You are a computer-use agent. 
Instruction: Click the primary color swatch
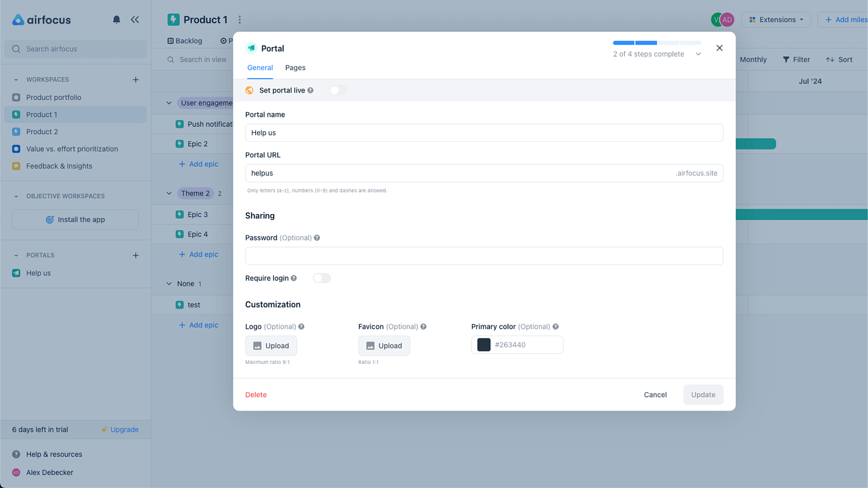[484, 345]
